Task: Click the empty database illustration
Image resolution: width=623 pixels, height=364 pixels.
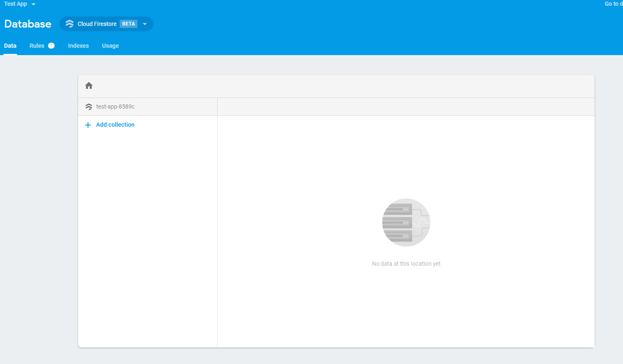Action: tap(406, 223)
